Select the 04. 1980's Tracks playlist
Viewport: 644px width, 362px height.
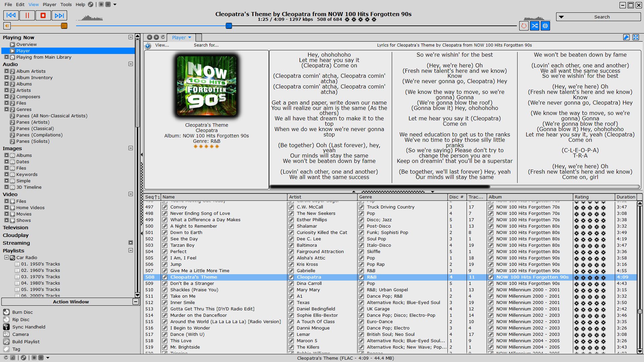(x=40, y=283)
